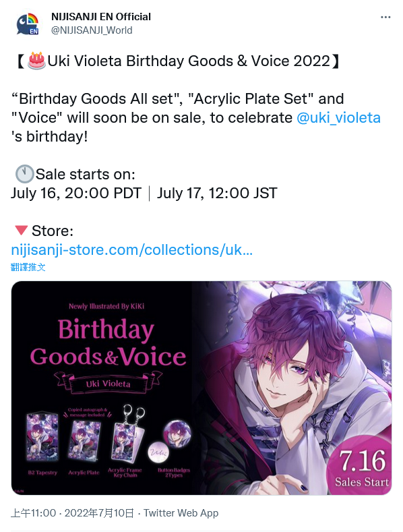This screenshot has height=532, width=403.
Task: Open NIJISANJI EN Official display name
Action: [101, 17]
